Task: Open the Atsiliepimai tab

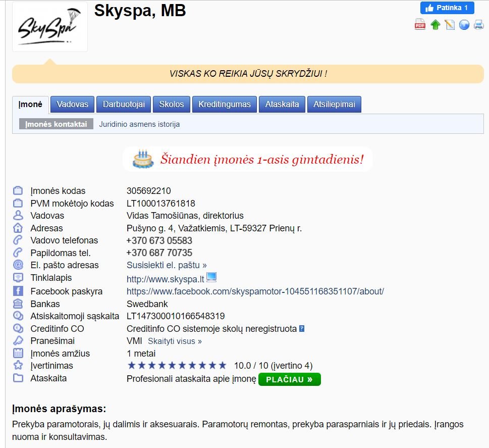Action: (334, 104)
